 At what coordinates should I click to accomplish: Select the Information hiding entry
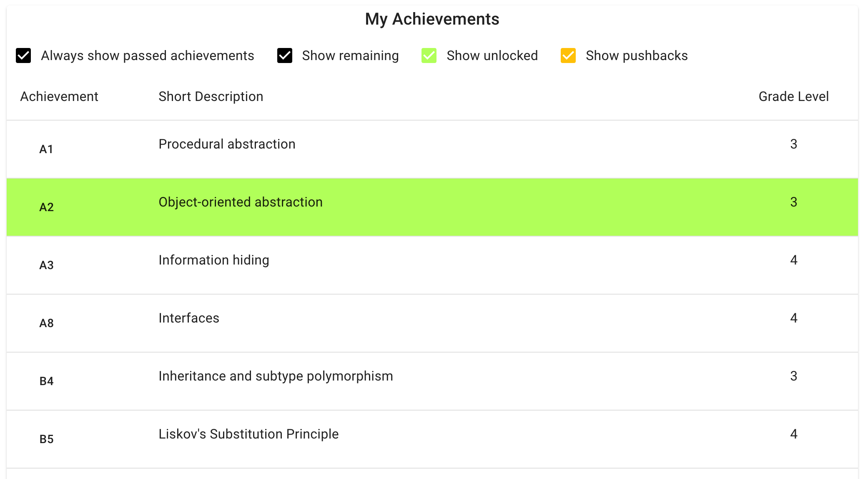(x=213, y=260)
